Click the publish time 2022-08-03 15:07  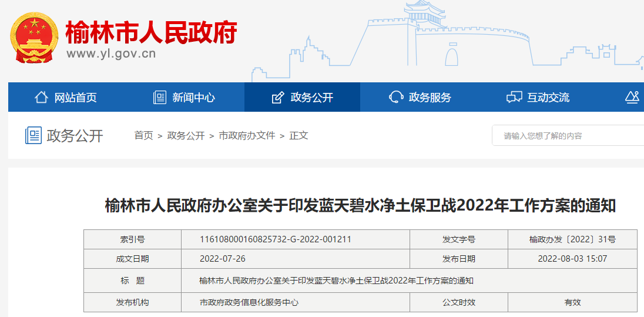pos(572,259)
